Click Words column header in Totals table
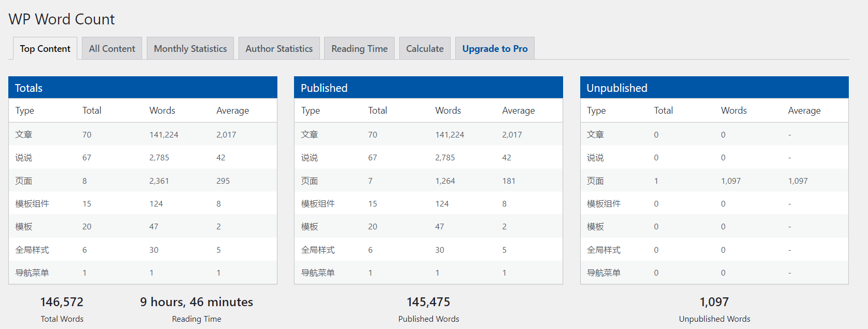 coord(162,111)
